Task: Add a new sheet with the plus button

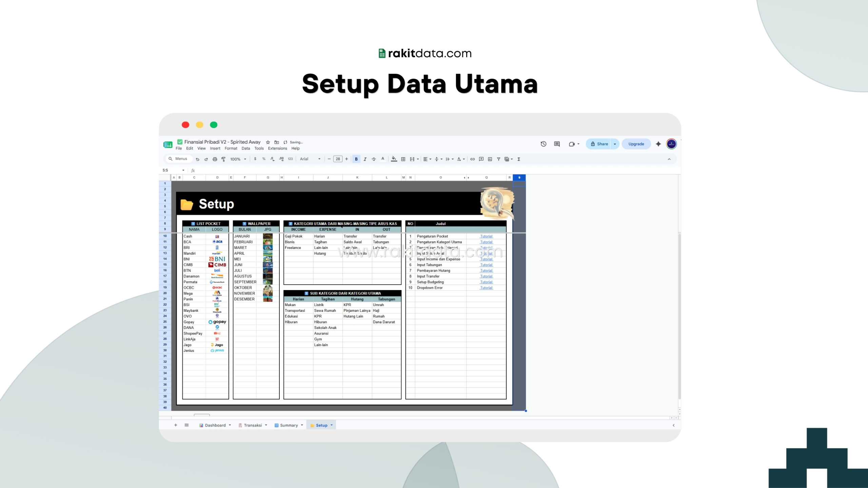Action: point(176,425)
